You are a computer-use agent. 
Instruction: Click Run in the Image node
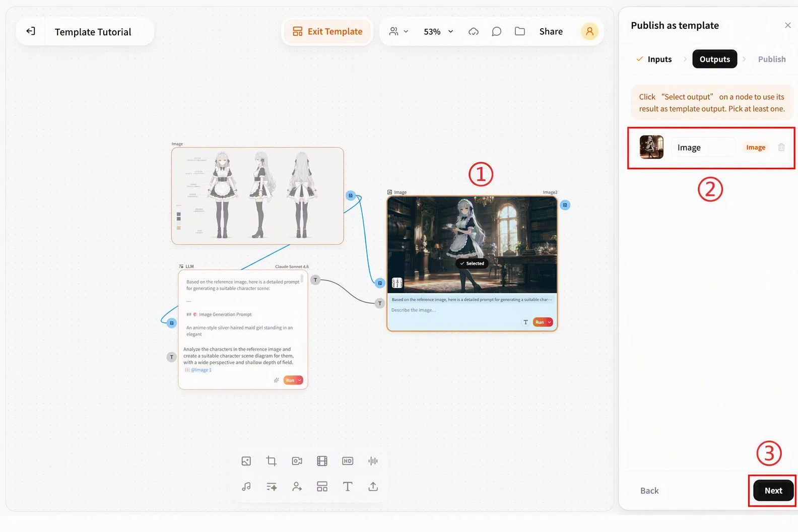click(540, 322)
